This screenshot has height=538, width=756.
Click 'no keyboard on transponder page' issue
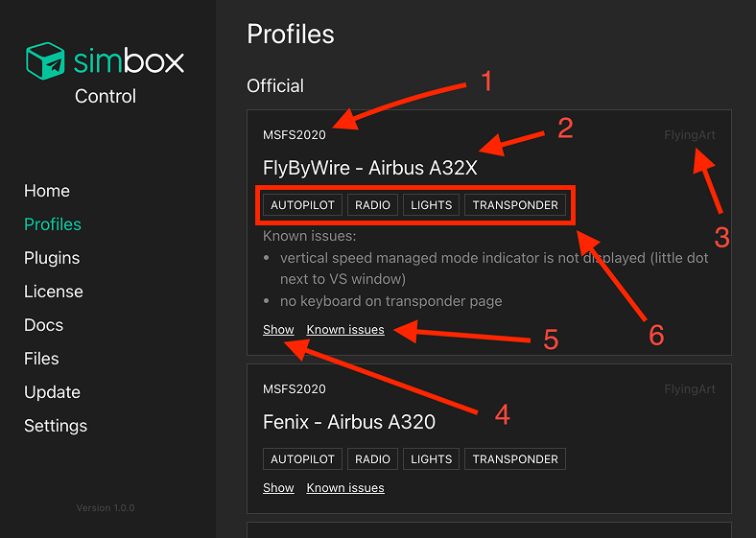point(391,301)
